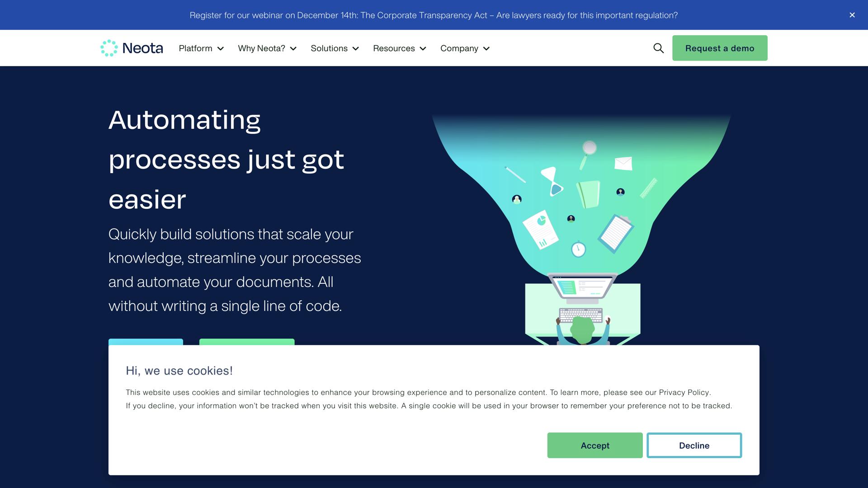
Task: Expand the Platform dropdown menu
Action: coord(201,48)
